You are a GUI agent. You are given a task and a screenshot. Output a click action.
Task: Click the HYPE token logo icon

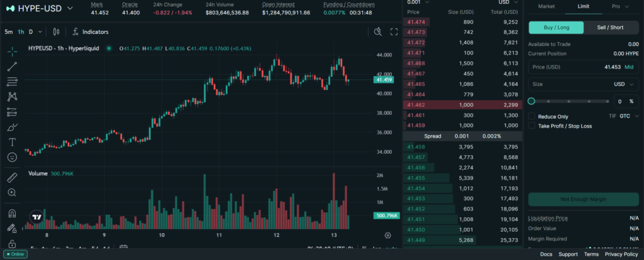pos(10,8)
